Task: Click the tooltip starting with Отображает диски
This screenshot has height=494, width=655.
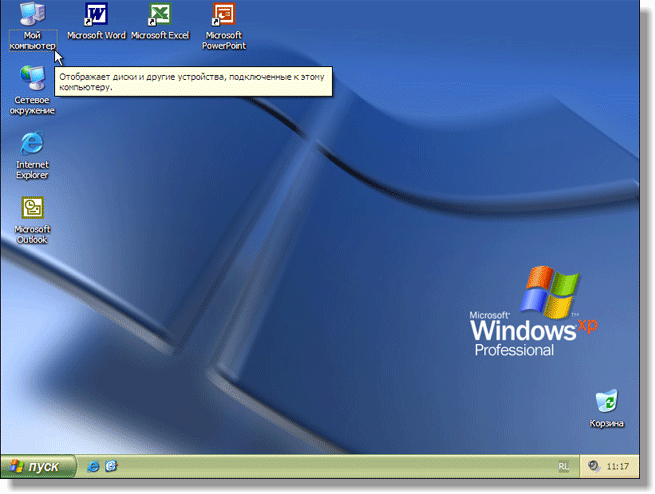Action: (193, 81)
